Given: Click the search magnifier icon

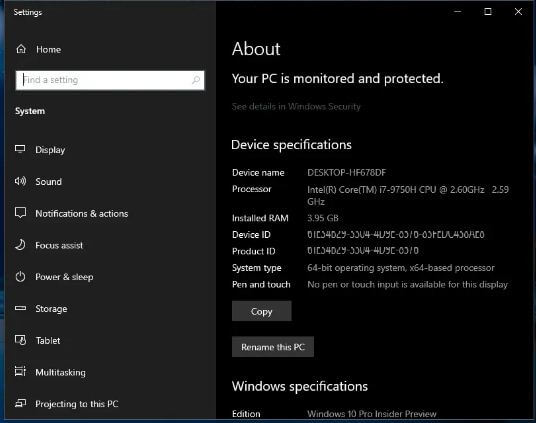Looking at the screenshot, I should tap(196, 80).
